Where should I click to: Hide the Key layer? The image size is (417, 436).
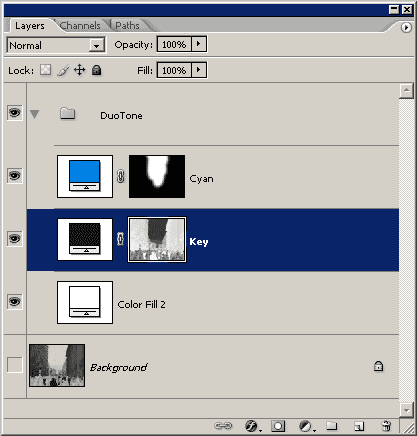point(15,239)
